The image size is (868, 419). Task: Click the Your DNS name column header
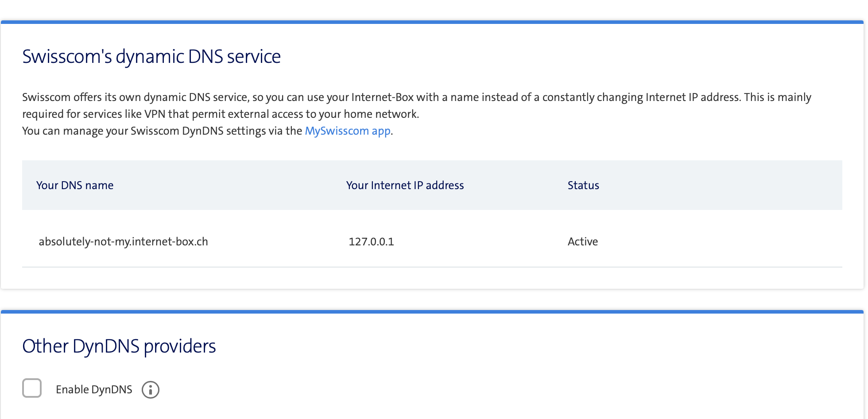pyautogui.click(x=75, y=185)
